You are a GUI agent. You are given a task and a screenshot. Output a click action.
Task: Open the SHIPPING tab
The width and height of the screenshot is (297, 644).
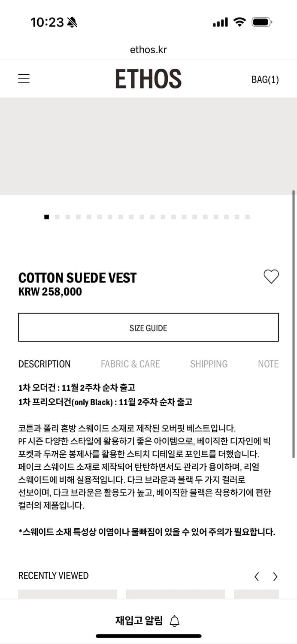209,364
